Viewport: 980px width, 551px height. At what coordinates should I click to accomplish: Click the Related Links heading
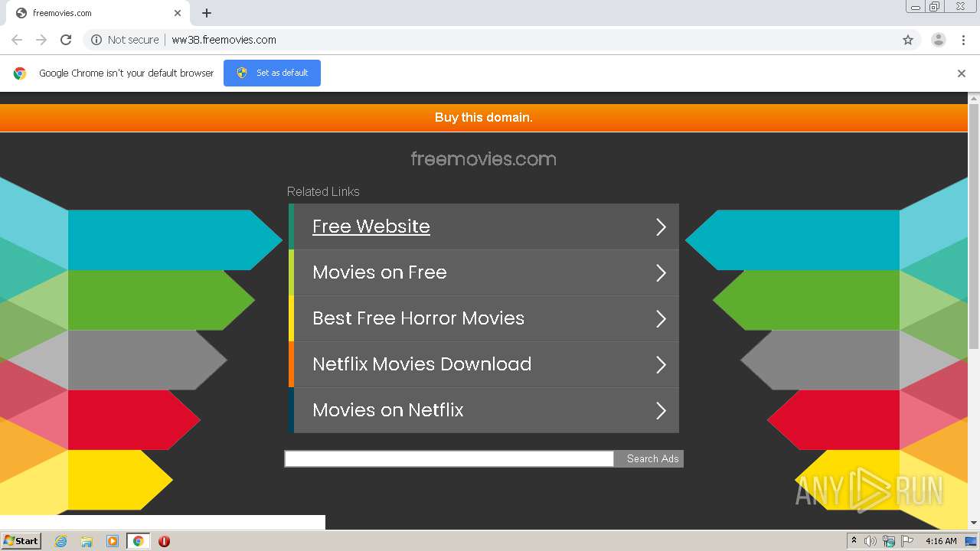(x=323, y=191)
